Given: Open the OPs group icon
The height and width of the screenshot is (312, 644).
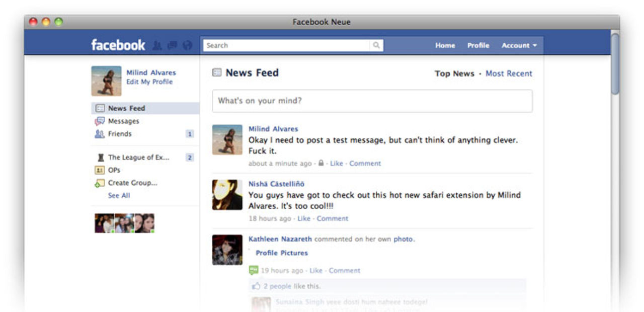Looking at the screenshot, I should 100,170.
